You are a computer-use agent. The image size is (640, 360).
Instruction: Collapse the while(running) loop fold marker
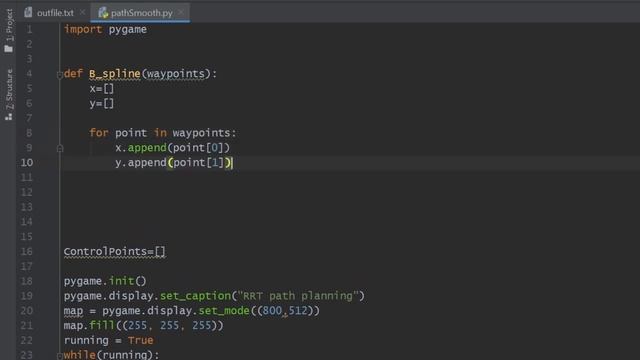click(60, 356)
